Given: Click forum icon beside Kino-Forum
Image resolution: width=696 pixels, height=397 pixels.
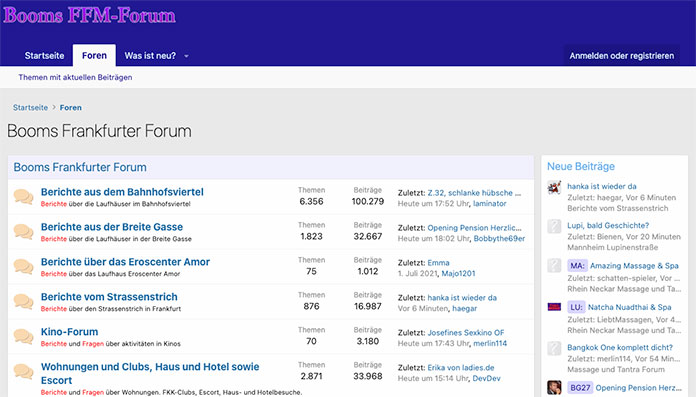Looking at the screenshot, I should [24, 336].
